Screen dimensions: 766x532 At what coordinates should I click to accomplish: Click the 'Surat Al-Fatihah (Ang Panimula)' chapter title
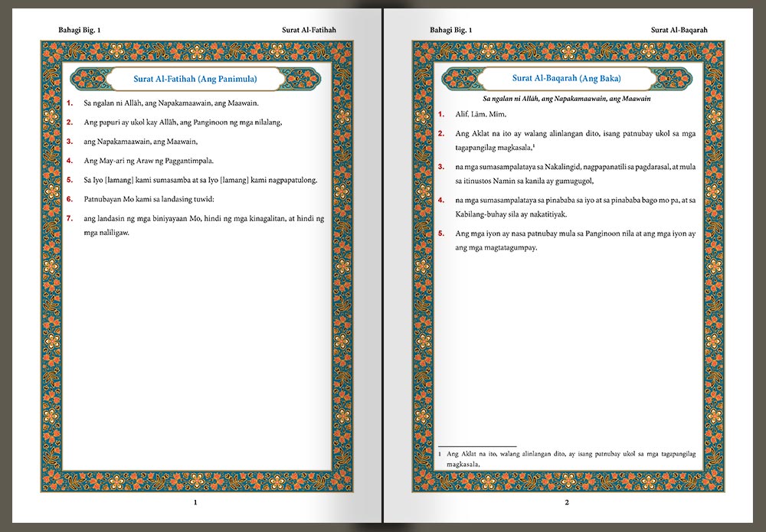[x=195, y=79]
